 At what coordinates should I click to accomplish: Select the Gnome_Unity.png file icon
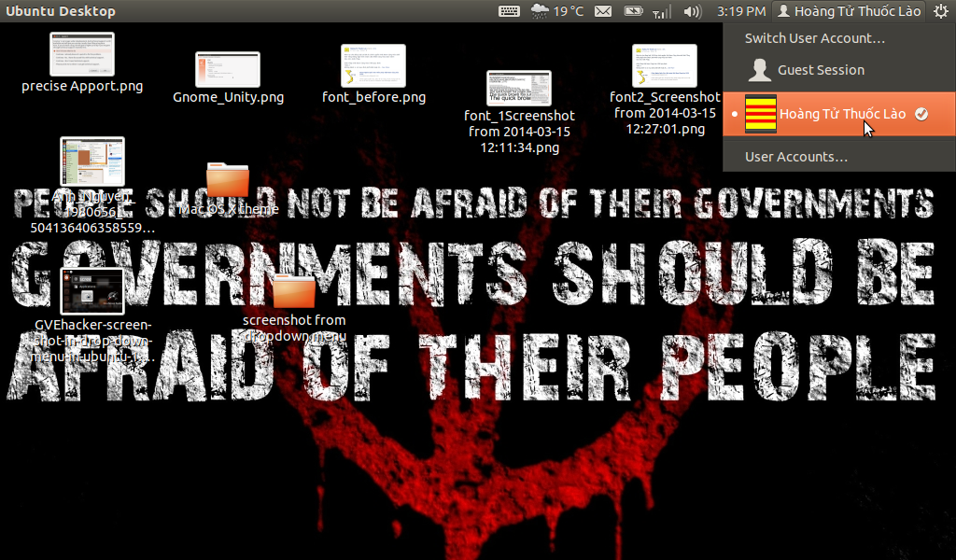pos(228,69)
